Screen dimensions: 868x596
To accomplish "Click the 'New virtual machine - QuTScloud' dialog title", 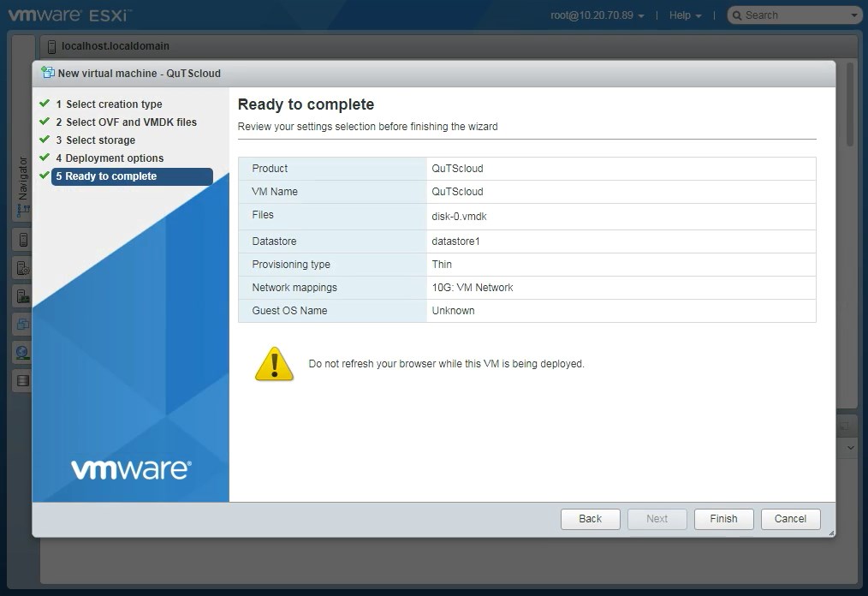I will pos(139,73).
